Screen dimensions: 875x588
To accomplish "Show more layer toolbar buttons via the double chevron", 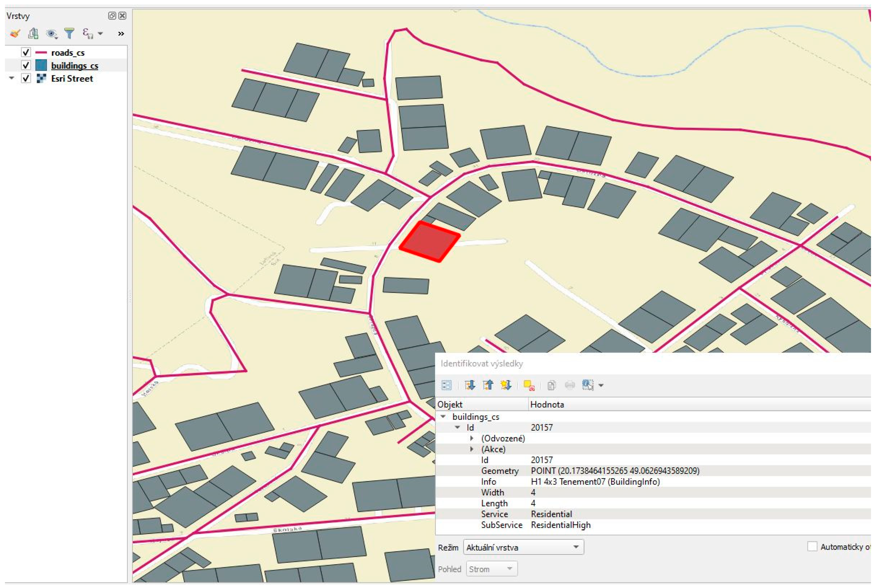I will click(121, 34).
